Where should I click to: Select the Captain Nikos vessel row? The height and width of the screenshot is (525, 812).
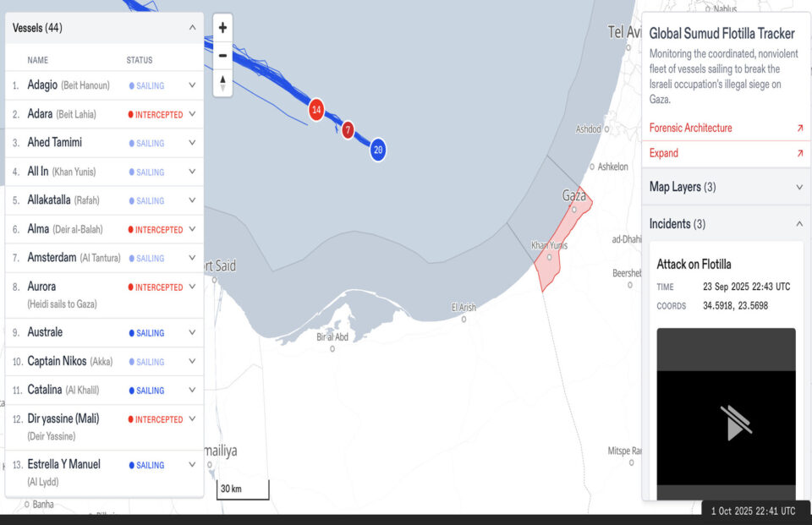56,361
